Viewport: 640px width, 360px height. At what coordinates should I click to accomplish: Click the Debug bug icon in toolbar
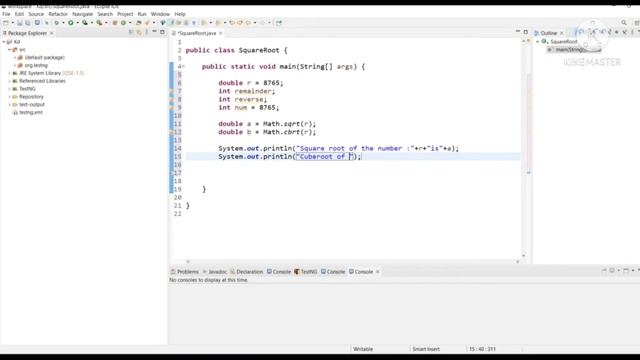[x=57, y=23]
